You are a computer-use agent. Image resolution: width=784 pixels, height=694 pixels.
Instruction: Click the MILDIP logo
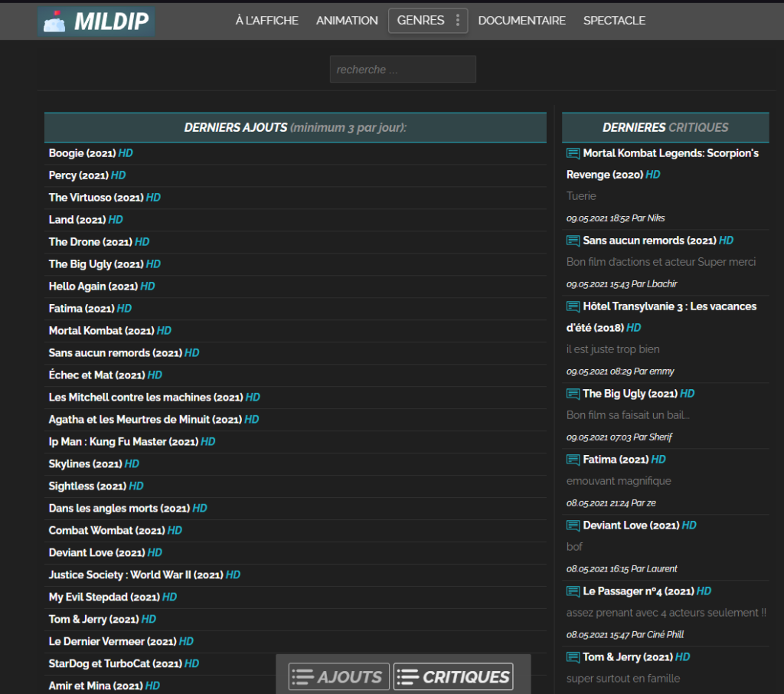click(x=96, y=21)
